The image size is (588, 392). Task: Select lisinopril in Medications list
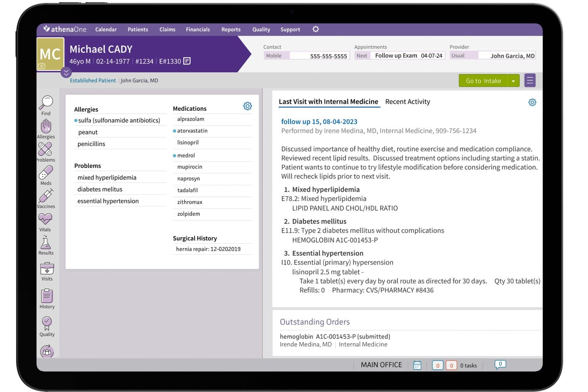click(212, 142)
